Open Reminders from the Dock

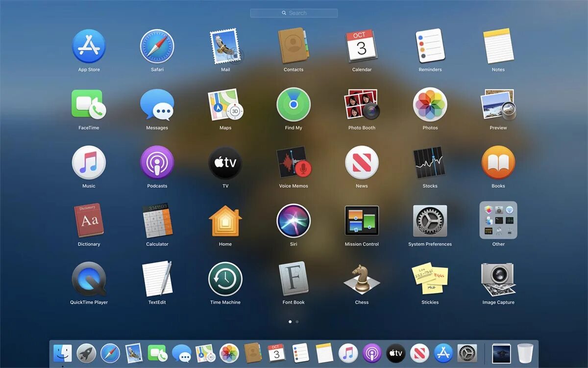tap(300, 353)
